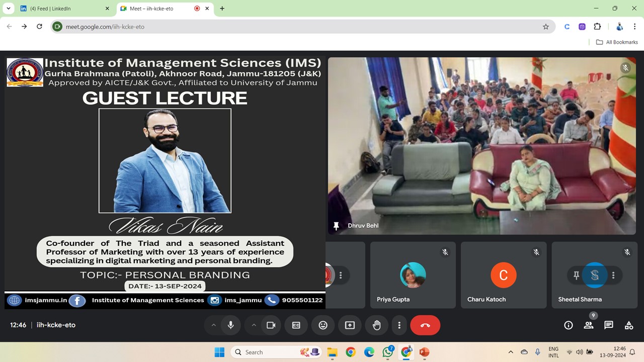
Task: Open a new browser tab
Action: [222, 9]
